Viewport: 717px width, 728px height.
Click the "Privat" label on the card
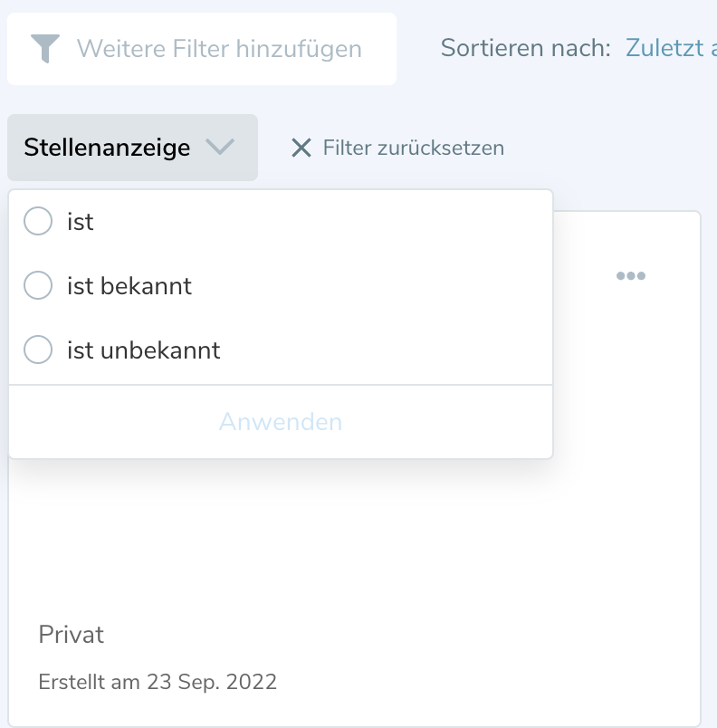(x=72, y=635)
